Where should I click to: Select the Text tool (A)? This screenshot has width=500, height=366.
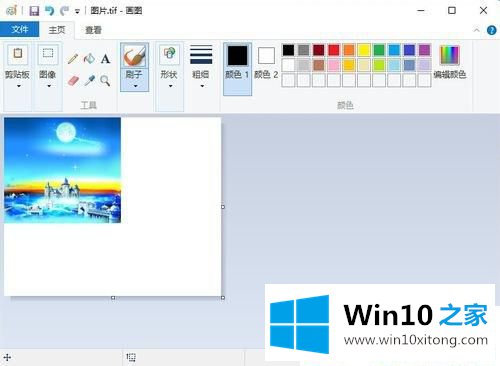pos(105,59)
